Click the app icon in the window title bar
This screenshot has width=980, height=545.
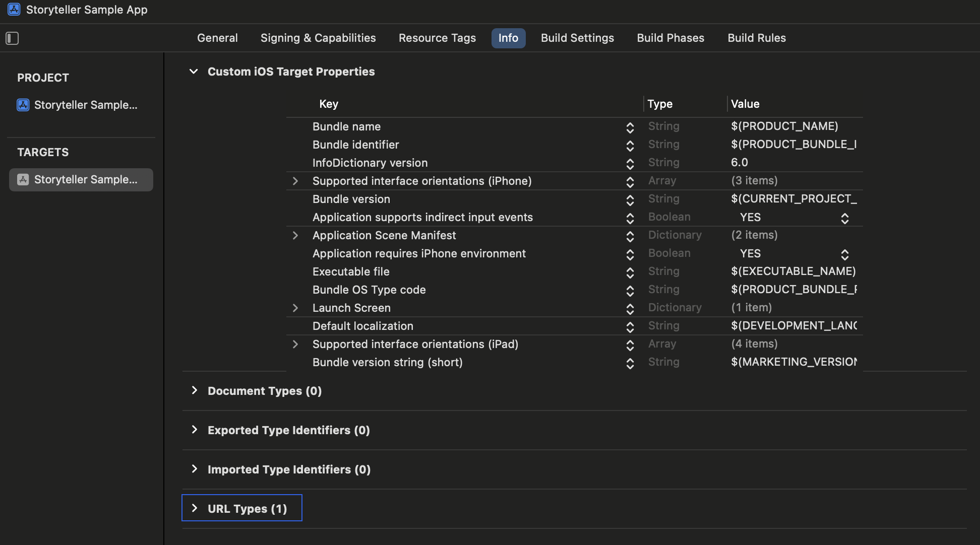(x=14, y=10)
